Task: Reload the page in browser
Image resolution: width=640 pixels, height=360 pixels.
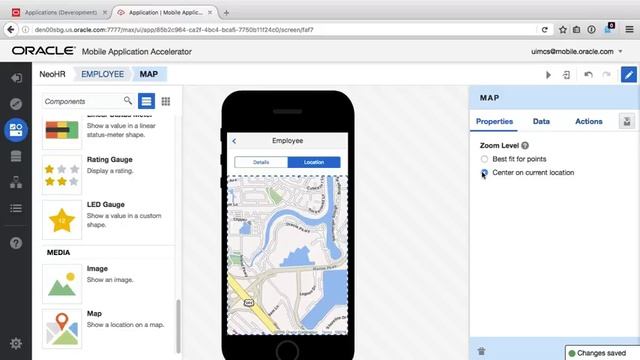Action: (544, 29)
